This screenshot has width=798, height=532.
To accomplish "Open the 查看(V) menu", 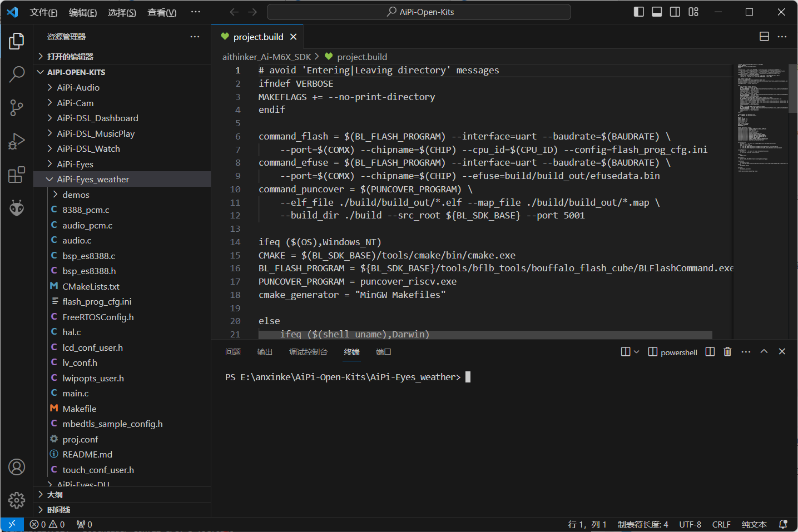I will point(162,12).
